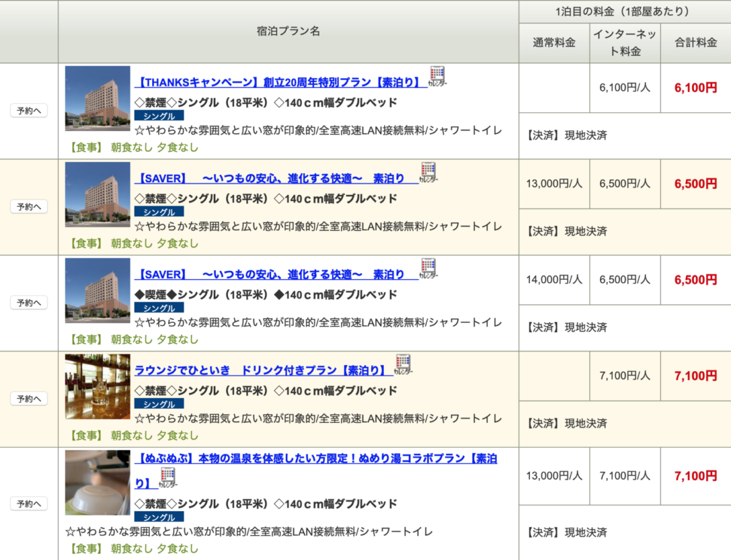The width and height of the screenshot is (731, 560).
Task: Click 予約へ for the 14,000円 smoking SAVER plan
Action: pos(29,303)
